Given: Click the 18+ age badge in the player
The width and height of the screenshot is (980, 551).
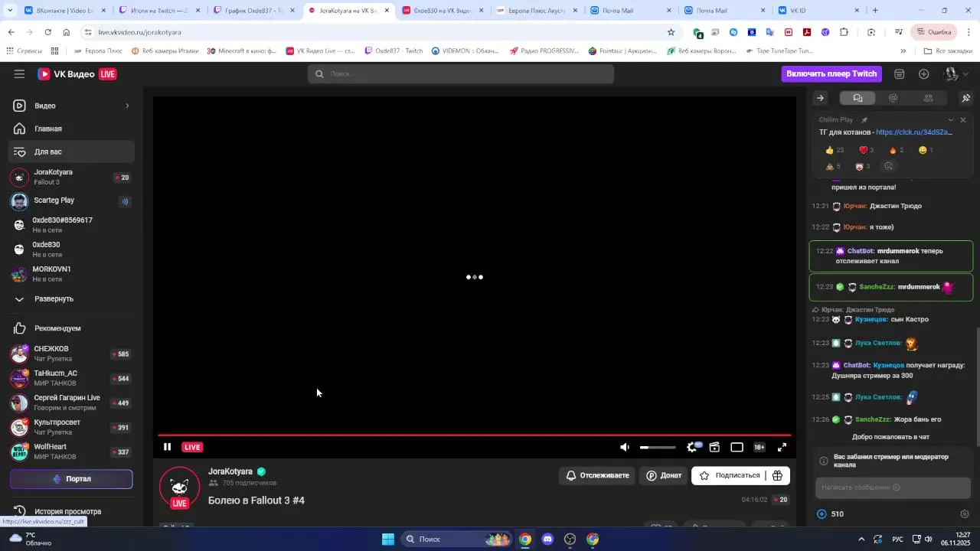Looking at the screenshot, I should pos(759,447).
